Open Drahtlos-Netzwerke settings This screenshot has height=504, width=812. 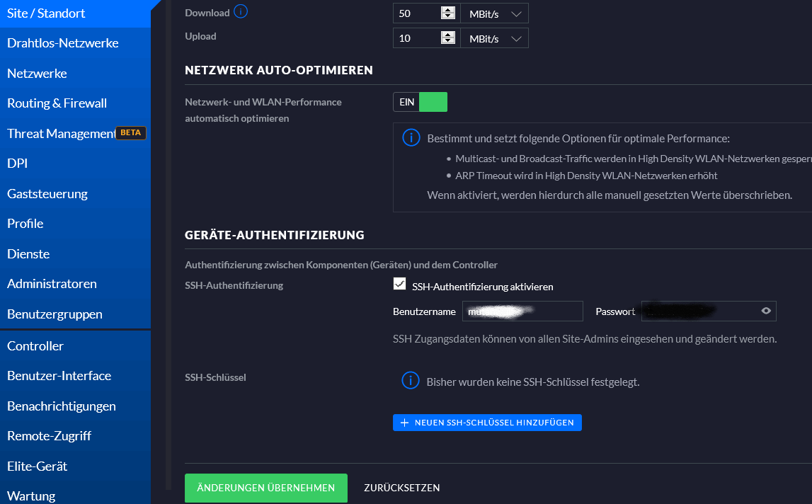pos(63,43)
